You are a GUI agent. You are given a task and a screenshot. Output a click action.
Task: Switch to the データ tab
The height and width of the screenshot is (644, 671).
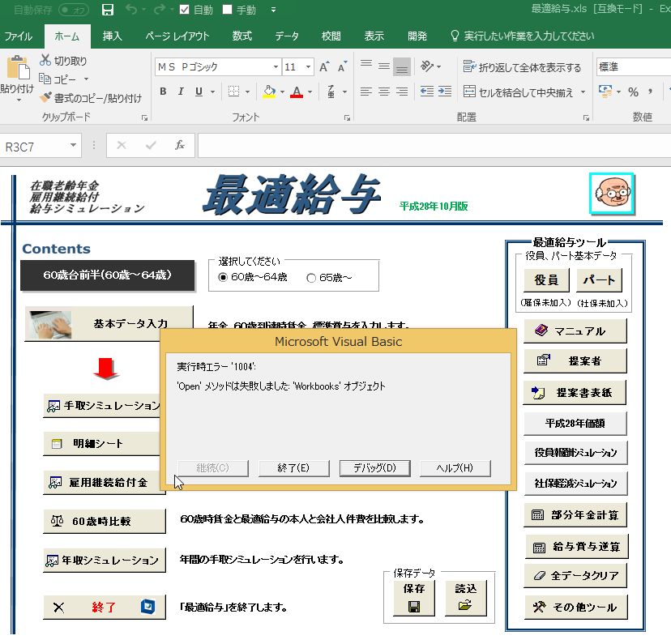pyautogui.click(x=287, y=36)
